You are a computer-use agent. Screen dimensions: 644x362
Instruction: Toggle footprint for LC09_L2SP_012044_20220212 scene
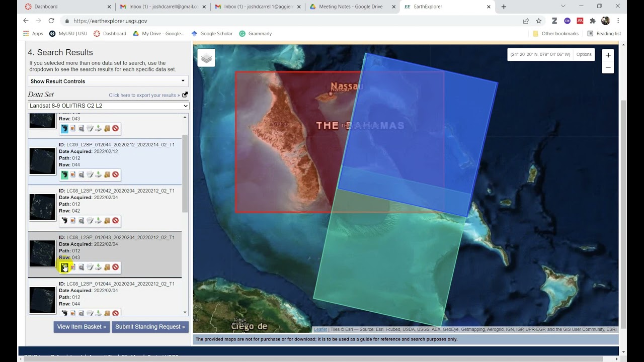[64, 174]
